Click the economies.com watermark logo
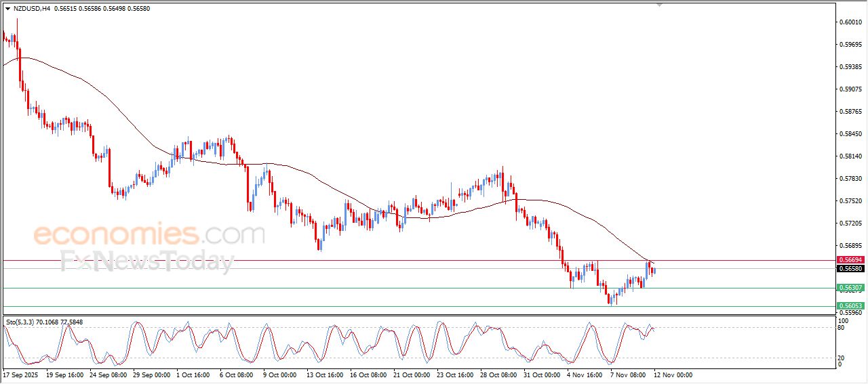868x384 pixels. pos(149,235)
